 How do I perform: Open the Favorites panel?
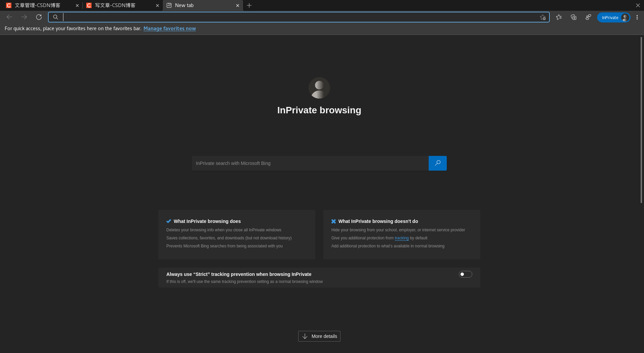click(559, 17)
